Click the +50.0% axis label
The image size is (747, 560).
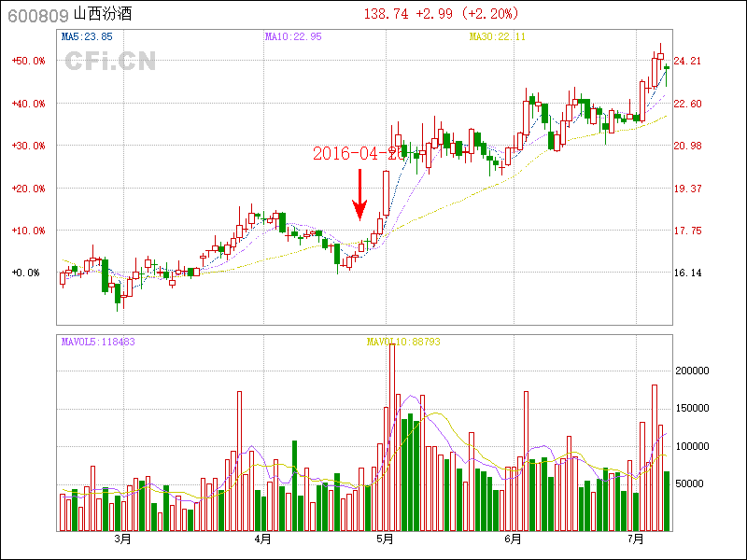[29, 61]
